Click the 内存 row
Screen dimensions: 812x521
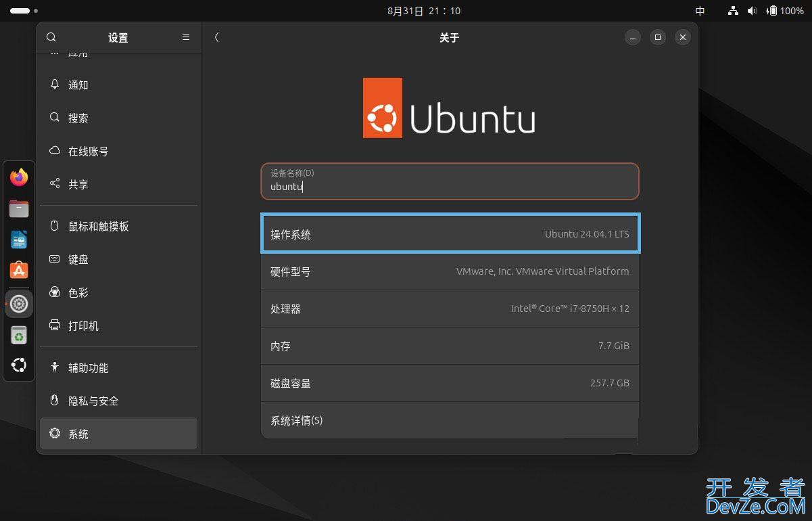tap(450, 346)
